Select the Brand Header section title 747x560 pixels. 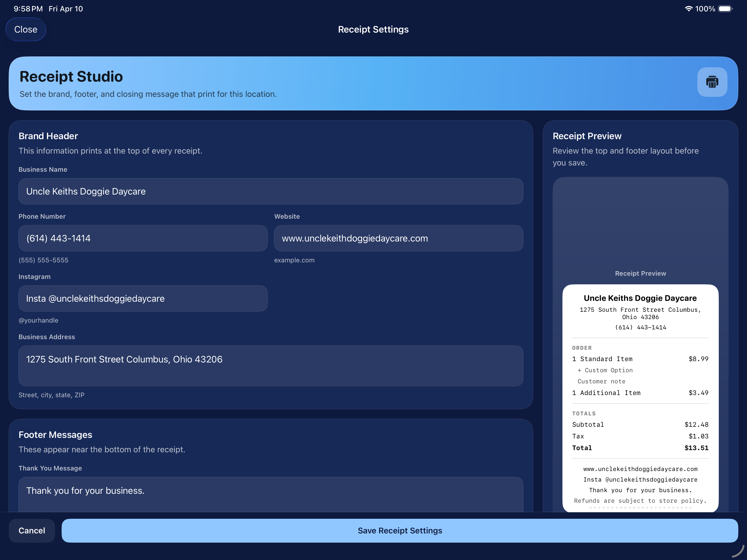point(48,136)
